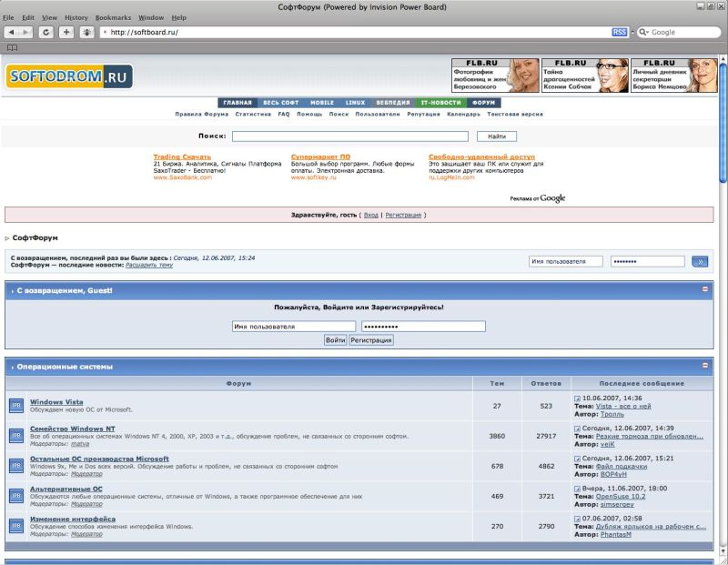Click the Регистрация button below the login fields

(x=371, y=340)
